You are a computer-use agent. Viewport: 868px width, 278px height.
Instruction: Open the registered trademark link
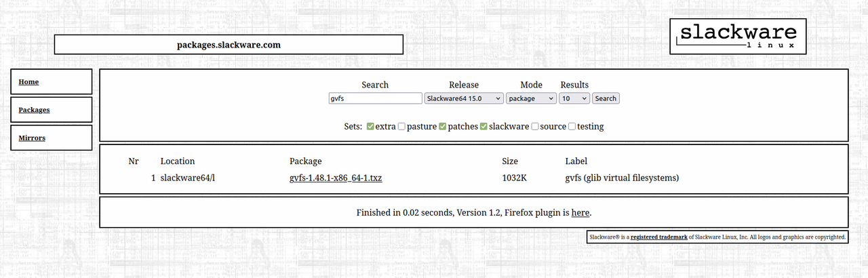pos(659,237)
